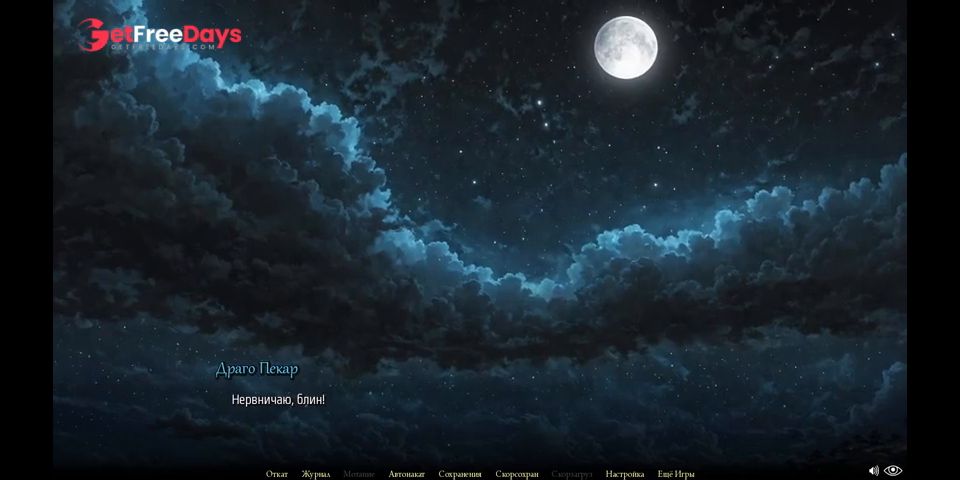The image size is (960, 480).
Task: Open the Настройка settings menu
Action: click(x=624, y=474)
